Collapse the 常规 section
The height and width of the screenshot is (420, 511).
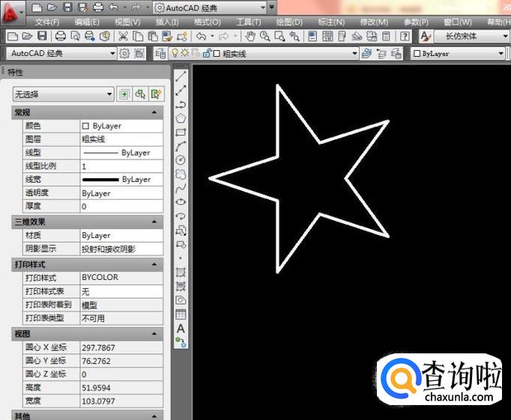coord(154,112)
